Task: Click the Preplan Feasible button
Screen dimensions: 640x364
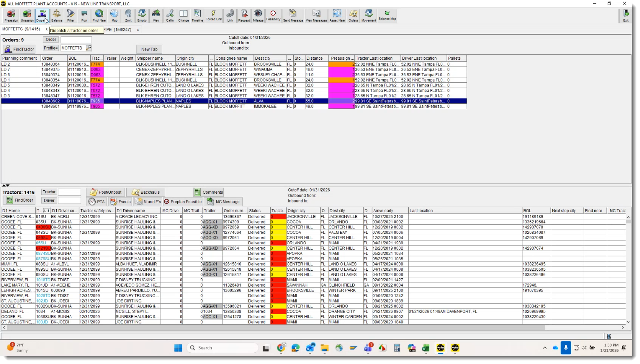Action: click(x=183, y=202)
